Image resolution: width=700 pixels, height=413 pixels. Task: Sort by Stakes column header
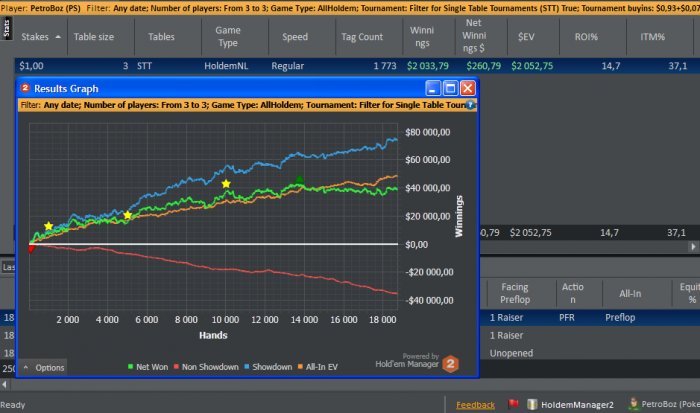(x=41, y=37)
